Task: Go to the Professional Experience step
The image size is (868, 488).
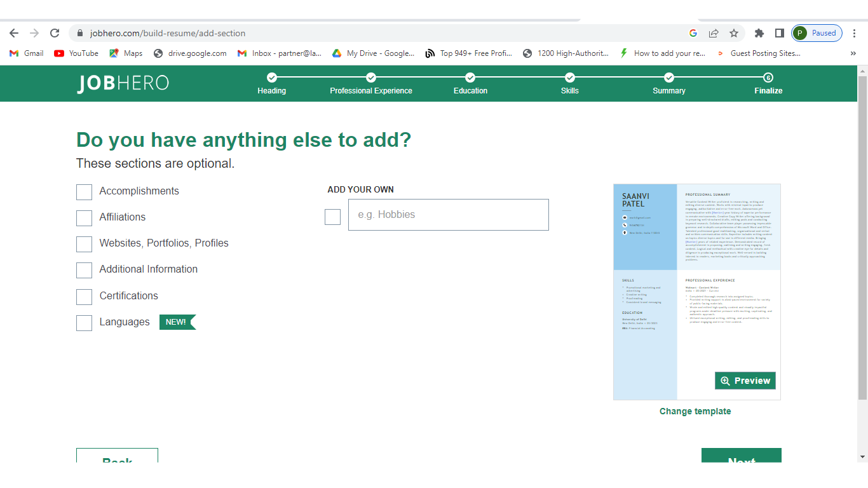Action: (371, 83)
